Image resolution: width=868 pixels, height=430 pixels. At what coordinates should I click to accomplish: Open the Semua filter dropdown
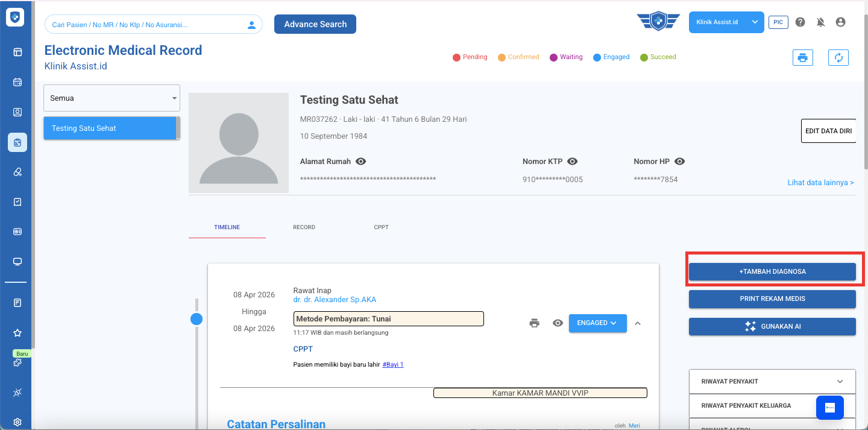tap(112, 98)
